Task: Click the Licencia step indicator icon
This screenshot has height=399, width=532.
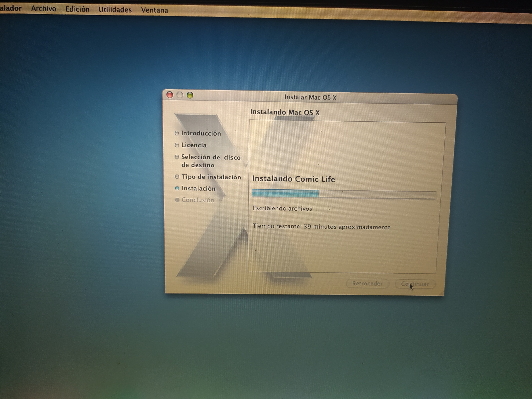Action: click(177, 145)
